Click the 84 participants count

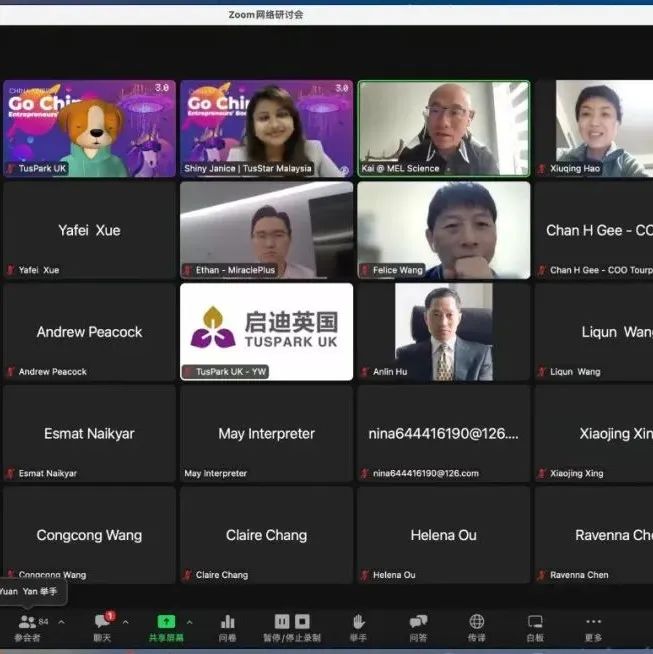pyautogui.click(x=43, y=622)
